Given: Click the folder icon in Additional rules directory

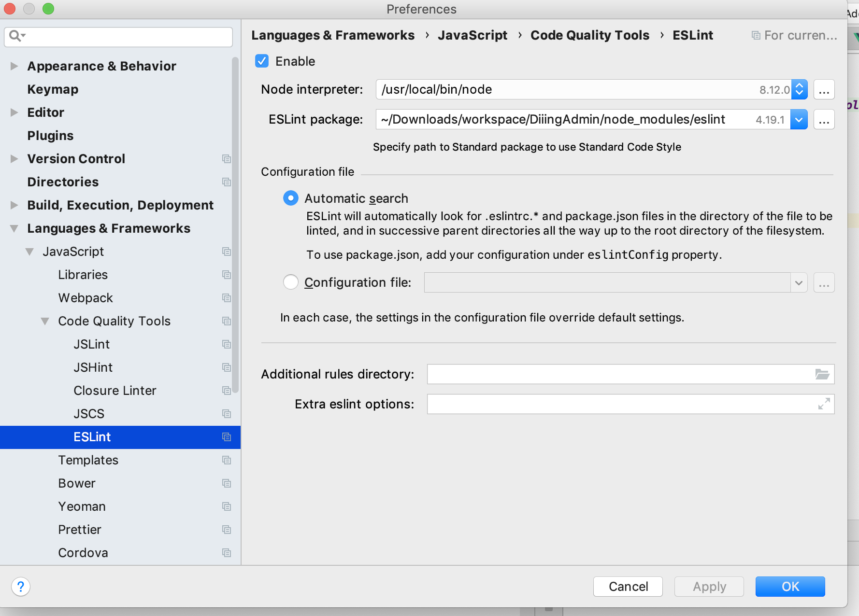Looking at the screenshot, I should pos(822,374).
